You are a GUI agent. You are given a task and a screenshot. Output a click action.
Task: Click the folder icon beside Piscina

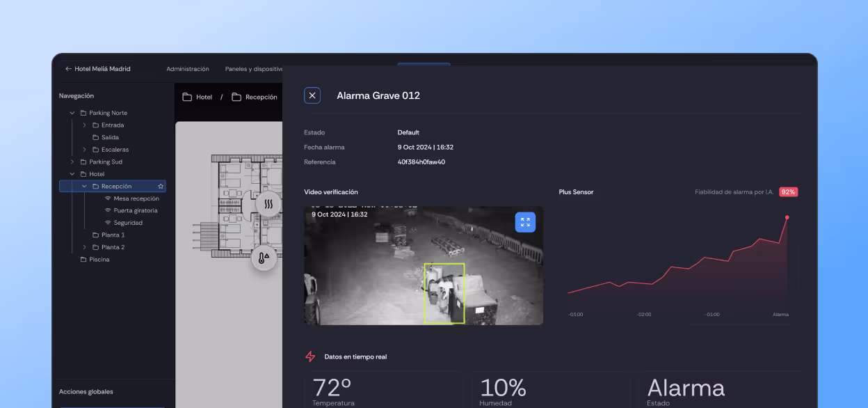coord(83,259)
